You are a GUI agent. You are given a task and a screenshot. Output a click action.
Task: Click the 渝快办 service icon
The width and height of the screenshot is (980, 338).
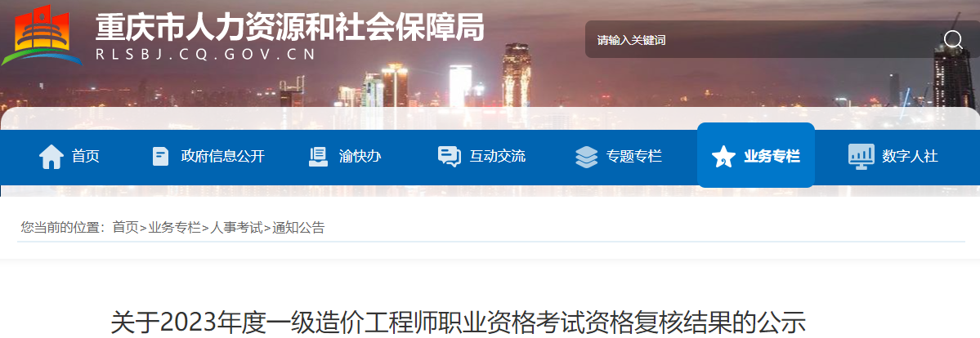pos(318,156)
